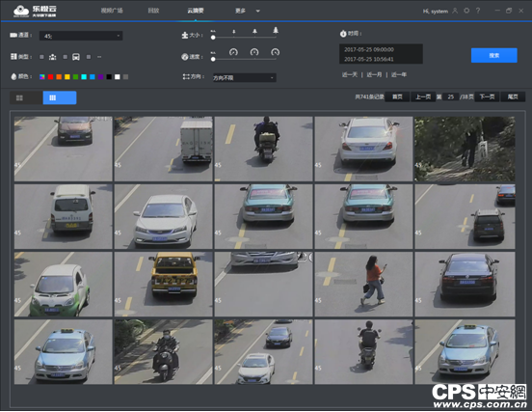Click the speedometer icon beside 速度
The image size is (532, 412).
185,57
